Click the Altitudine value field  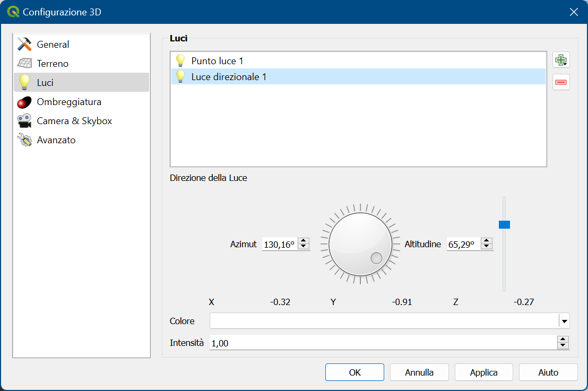pos(464,245)
